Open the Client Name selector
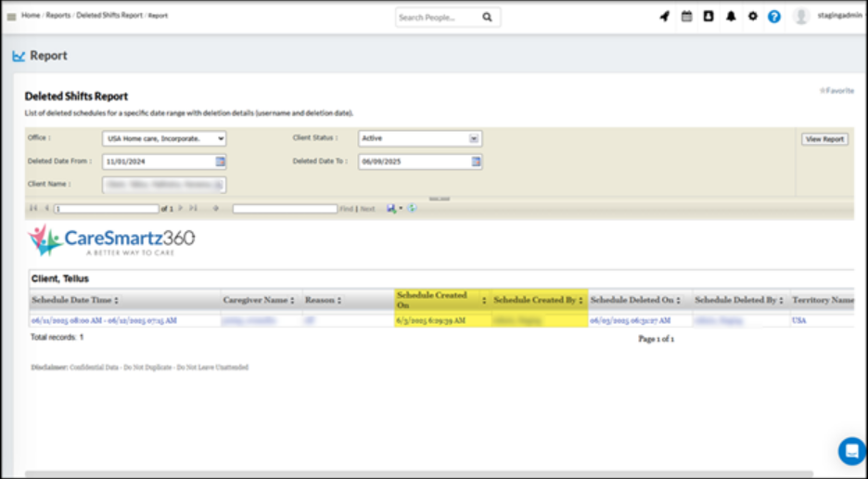 tap(164, 185)
